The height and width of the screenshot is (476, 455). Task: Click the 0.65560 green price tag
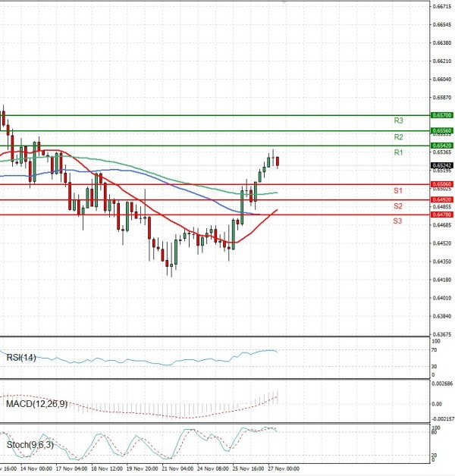click(x=441, y=131)
